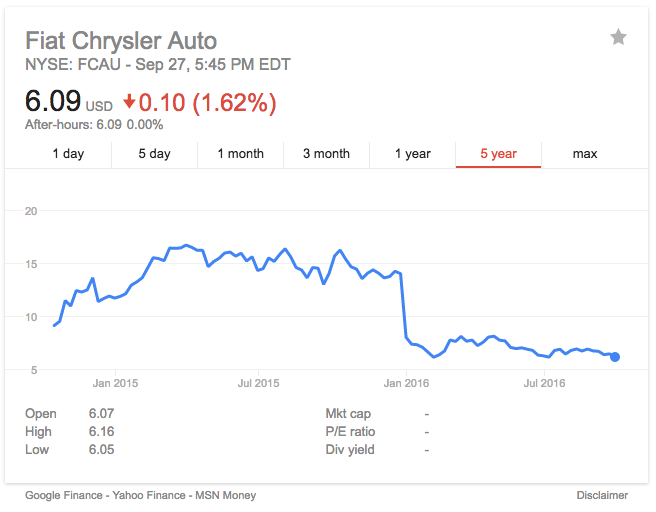Open the Yahoo Finance link
The width and height of the screenshot is (656, 512).
149,495
